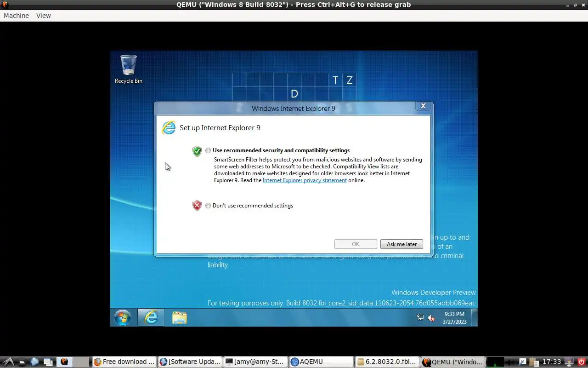The image size is (588, 368).
Task: Open the Machine menu in QEMU
Action: pos(16,16)
